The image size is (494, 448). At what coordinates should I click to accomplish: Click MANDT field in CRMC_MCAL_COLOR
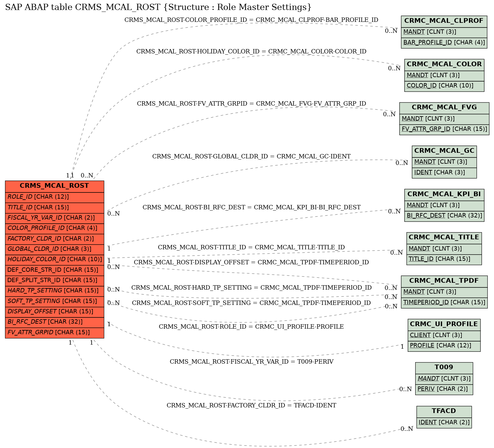pos(444,76)
